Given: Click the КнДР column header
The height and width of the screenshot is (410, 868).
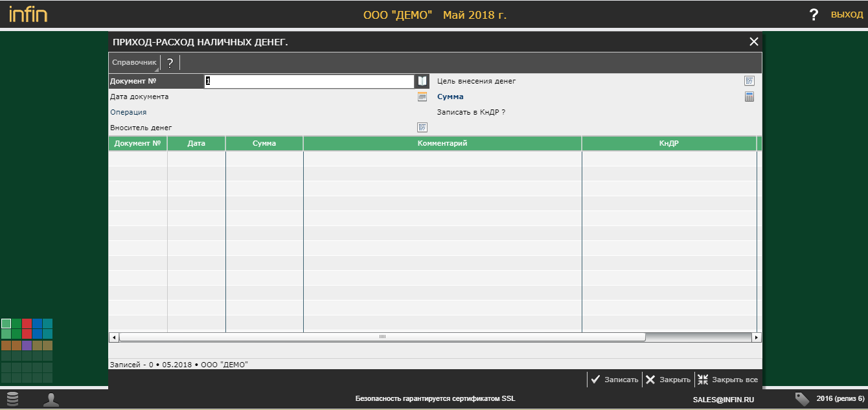Looking at the screenshot, I should [x=669, y=143].
